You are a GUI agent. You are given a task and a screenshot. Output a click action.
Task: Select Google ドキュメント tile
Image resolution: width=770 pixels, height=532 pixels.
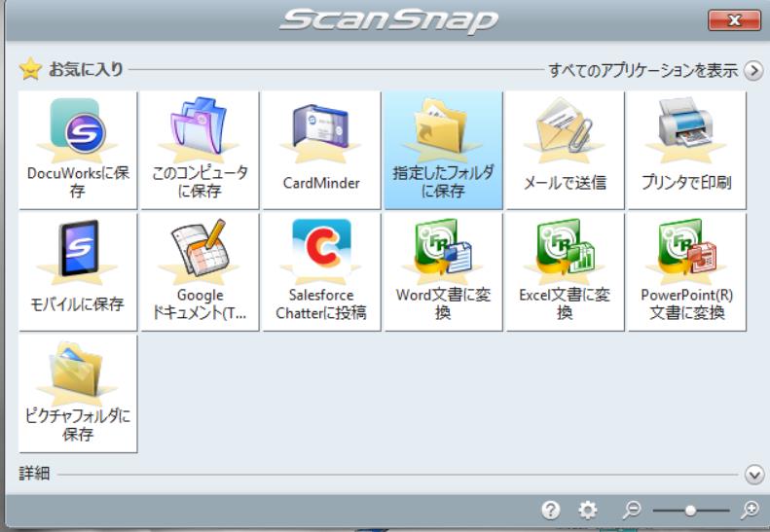pyautogui.click(x=200, y=272)
